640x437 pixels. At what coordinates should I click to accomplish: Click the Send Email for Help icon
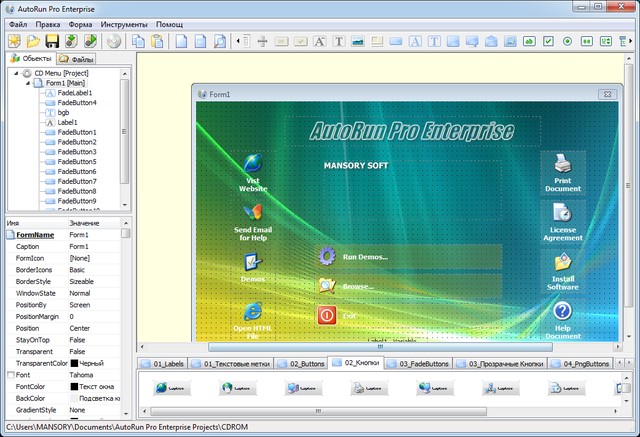(253, 212)
